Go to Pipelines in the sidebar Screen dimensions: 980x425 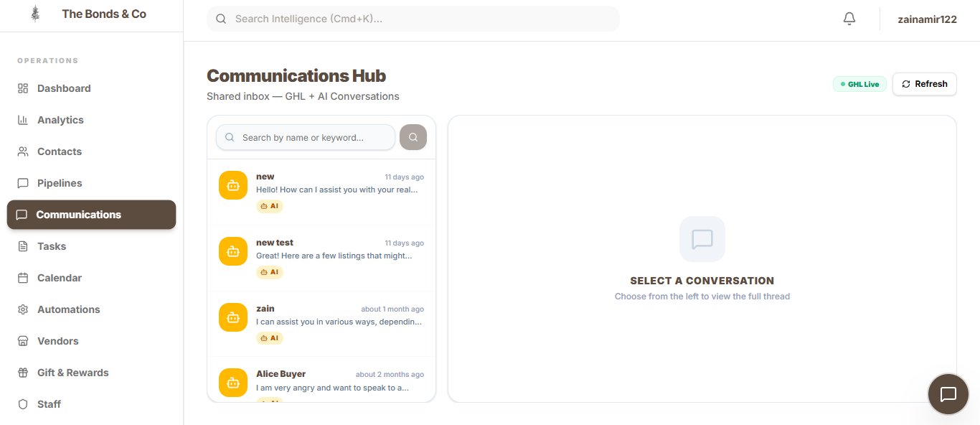click(x=60, y=183)
